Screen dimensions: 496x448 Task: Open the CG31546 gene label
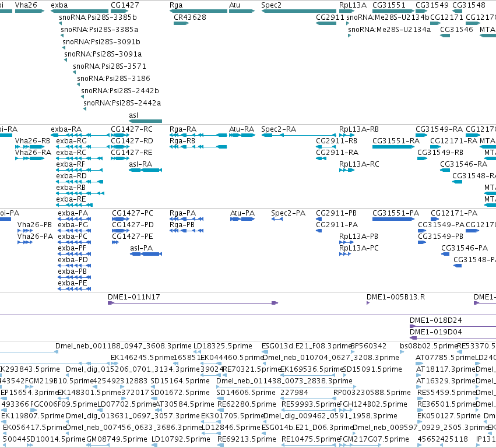[x=456, y=30]
